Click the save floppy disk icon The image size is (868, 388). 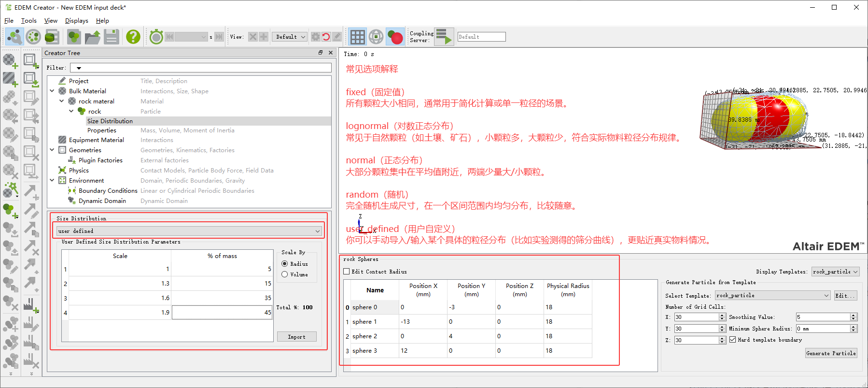tap(112, 37)
